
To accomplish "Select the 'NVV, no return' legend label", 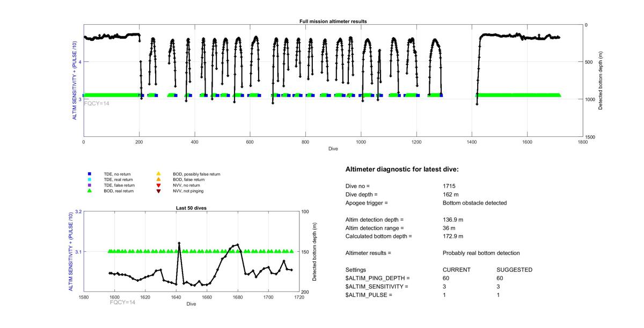I will pyautogui.click(x=186, y=185).
